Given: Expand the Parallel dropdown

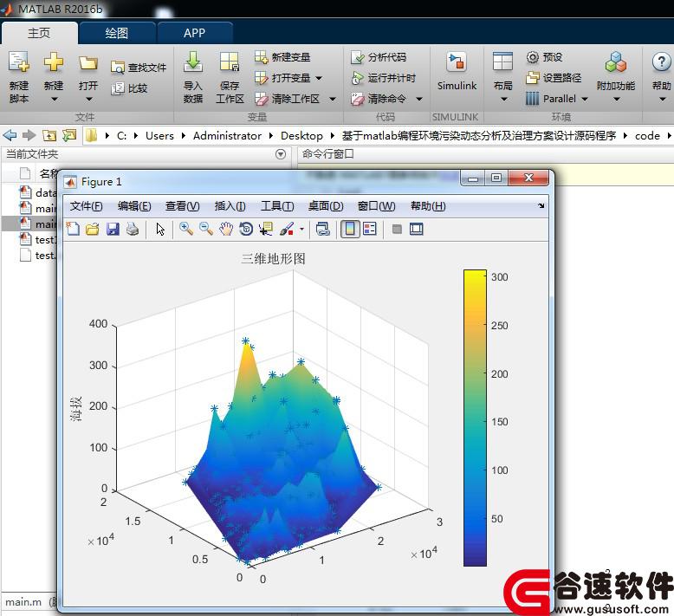Looking at the screenshot, I should 585,100.
